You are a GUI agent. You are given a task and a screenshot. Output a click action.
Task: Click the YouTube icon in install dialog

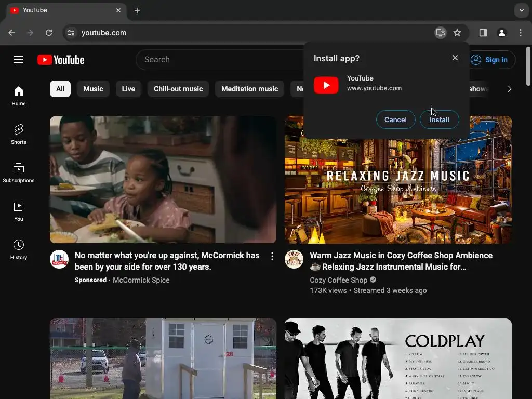tap(326, 85)
